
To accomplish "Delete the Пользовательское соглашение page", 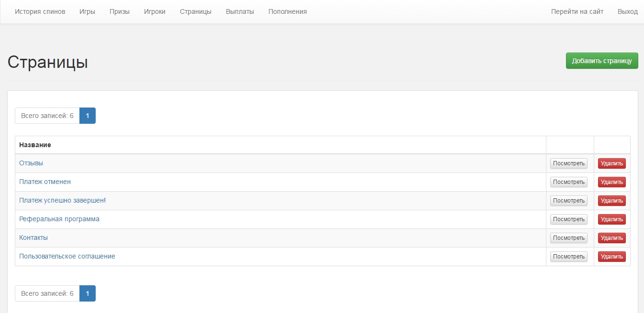I will [611, 257].
